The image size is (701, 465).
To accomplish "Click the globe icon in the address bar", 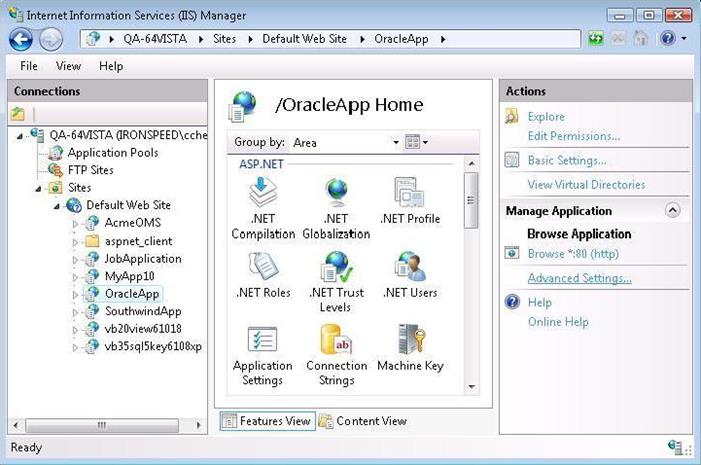I will 93,39.
